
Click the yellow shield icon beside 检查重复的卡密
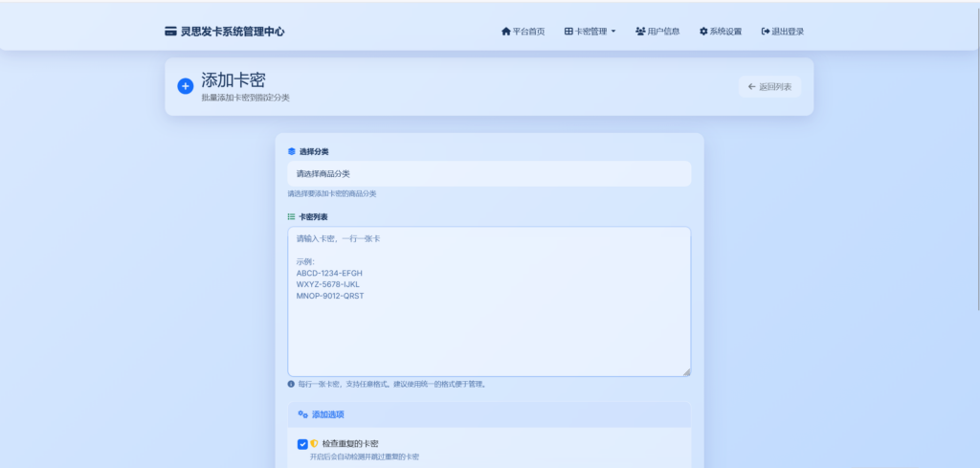[314, 444]
